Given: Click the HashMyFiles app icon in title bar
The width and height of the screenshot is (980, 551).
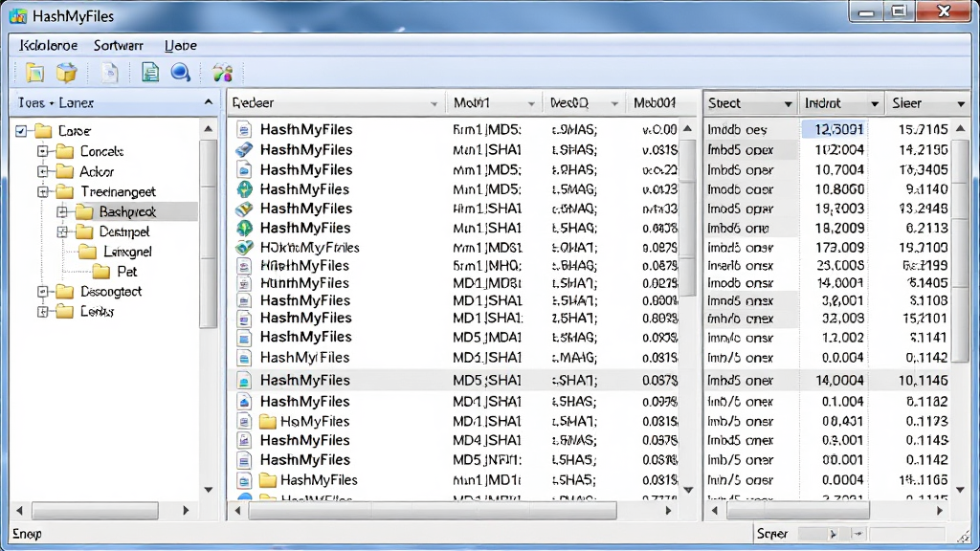Looking at the screenshot, I should (18, 15).
